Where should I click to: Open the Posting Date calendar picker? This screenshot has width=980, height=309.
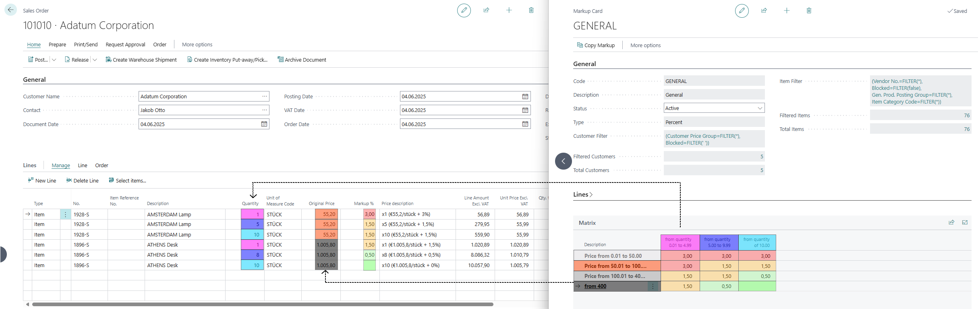[x=525, y=97]
